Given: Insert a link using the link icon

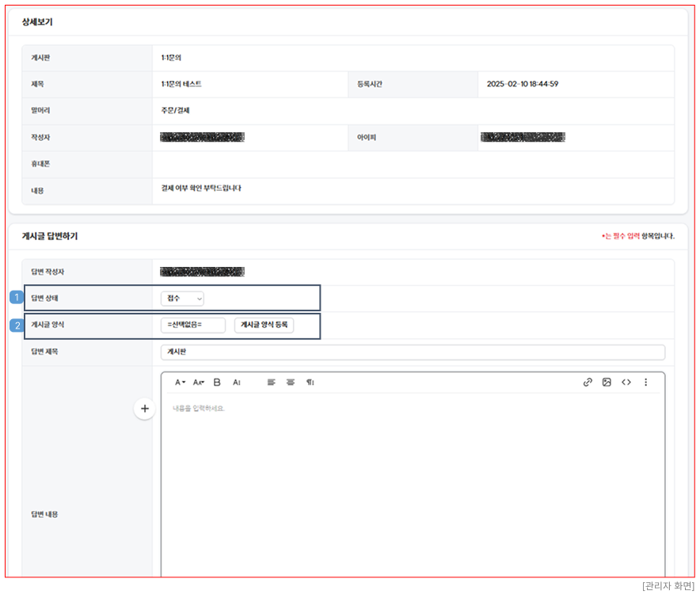Looking at the screenshot, I should (x=588, y=382).
